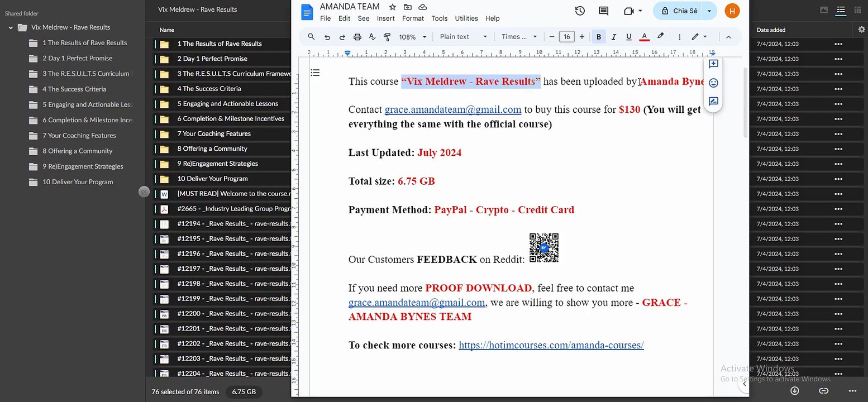
Task: Sort files by Date added
Action: click(771, 30)
